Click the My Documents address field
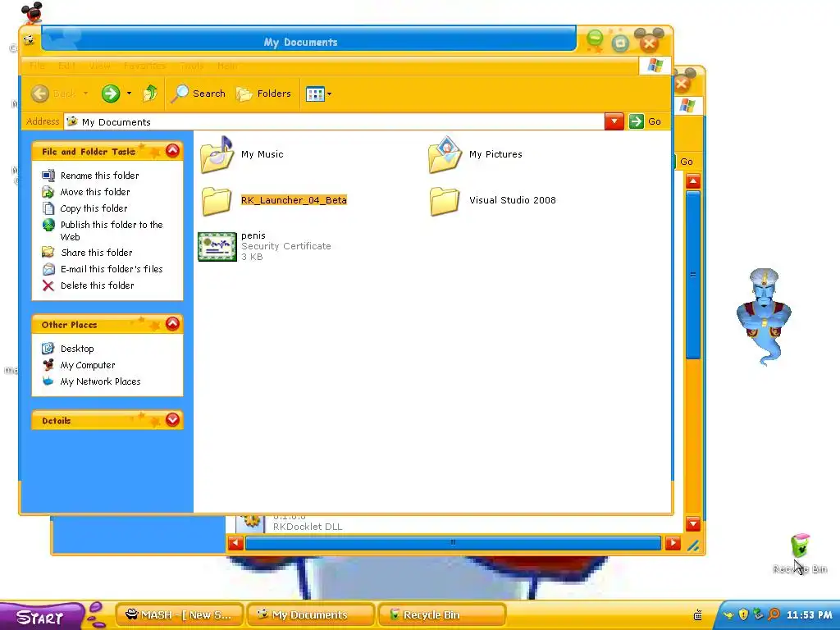Image resolution: width=840 pixels, height=630 pixels. [335, 121]
